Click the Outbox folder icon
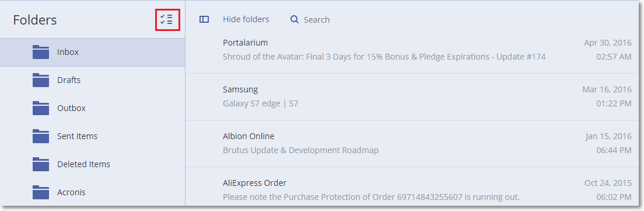Screen dimensions: 644x211 pos(41,108)
